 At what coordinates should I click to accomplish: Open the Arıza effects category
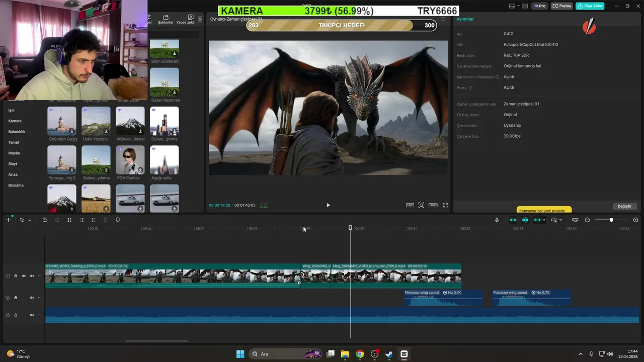click(x=13, y=174)
